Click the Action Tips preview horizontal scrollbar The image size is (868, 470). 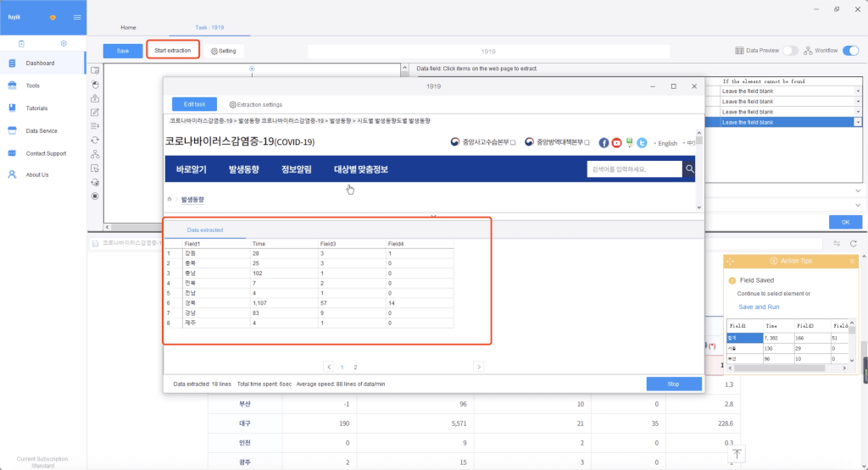pyautogui.click(x=779, y=368)
